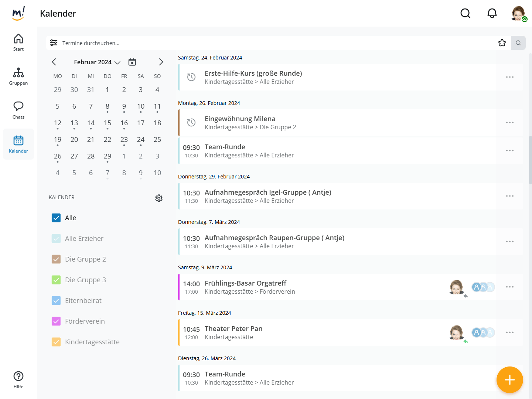Uncheck the Alle calendar checkbox
This screenshot has height=399, width=532.
[x=56, y=218]
